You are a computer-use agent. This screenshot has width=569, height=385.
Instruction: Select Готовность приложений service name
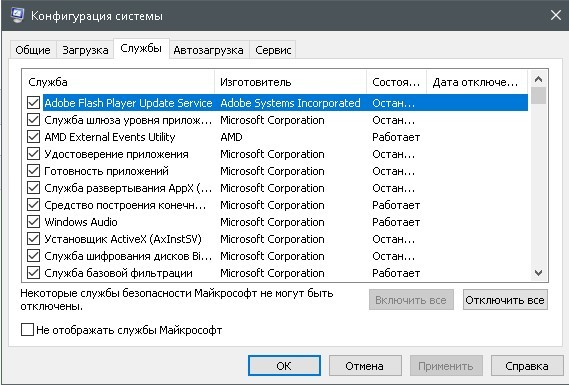click(x=106, y=171)
